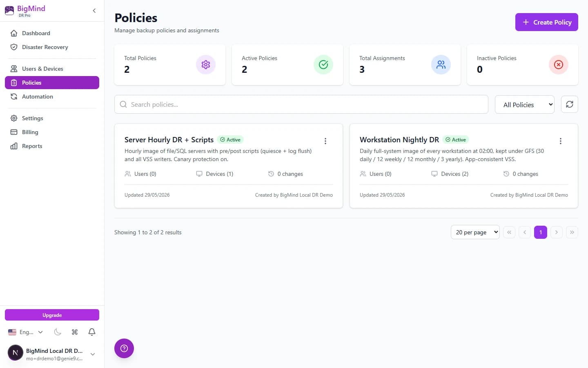Click the Inactive Policies X icon

coord(559,65)
